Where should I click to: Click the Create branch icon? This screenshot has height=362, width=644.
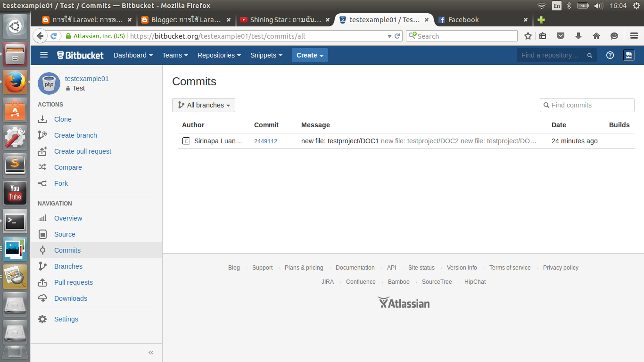coord(42,135)
